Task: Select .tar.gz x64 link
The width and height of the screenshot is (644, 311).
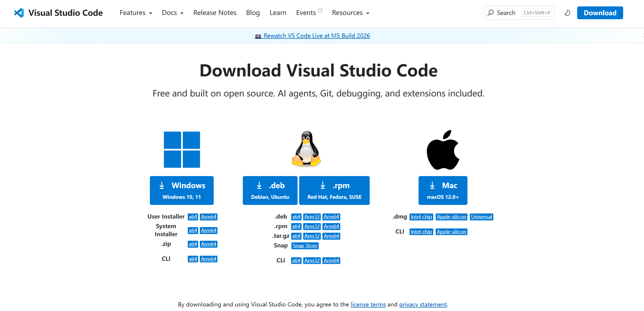Action: tap(296, 236)
